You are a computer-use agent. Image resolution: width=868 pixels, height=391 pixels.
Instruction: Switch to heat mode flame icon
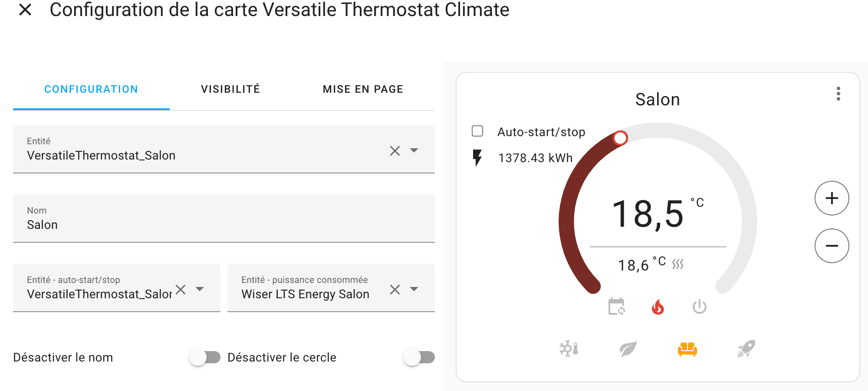coord(658,307)
